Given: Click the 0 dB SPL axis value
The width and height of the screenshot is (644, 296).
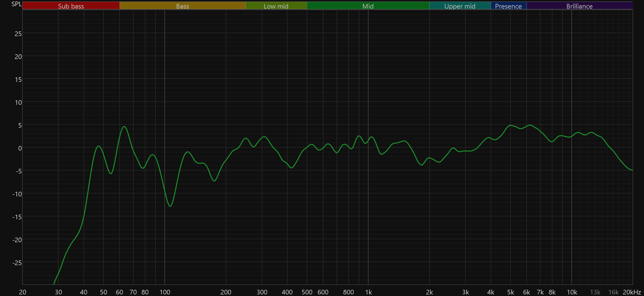Looking at the screenshot, I should [20, 148].
